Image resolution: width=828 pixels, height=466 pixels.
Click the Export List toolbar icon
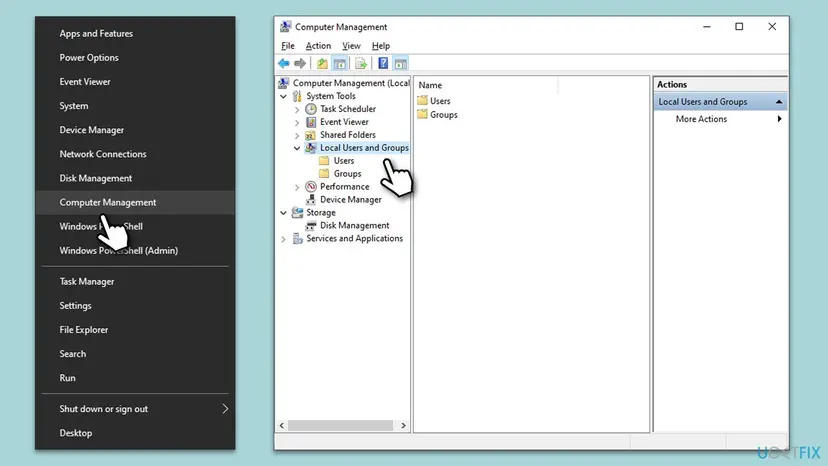tap(361, 63)
